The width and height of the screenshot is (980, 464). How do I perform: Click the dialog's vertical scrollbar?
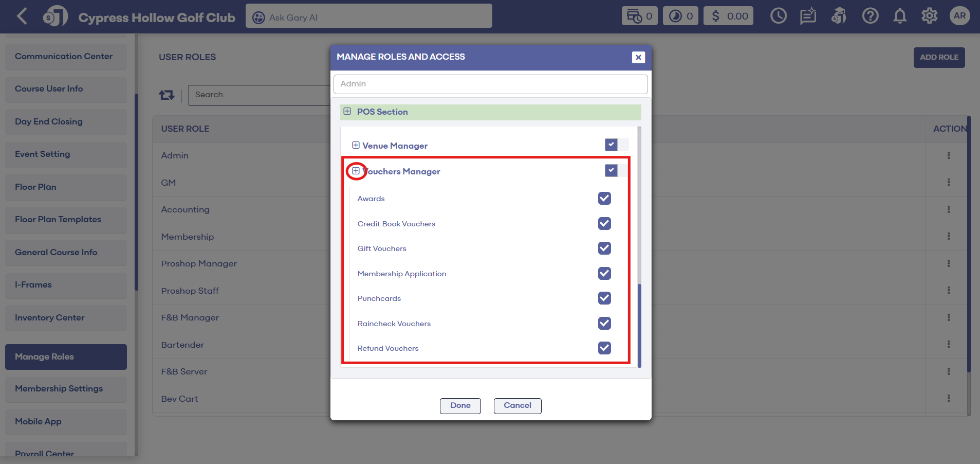(x=639, y=324)
